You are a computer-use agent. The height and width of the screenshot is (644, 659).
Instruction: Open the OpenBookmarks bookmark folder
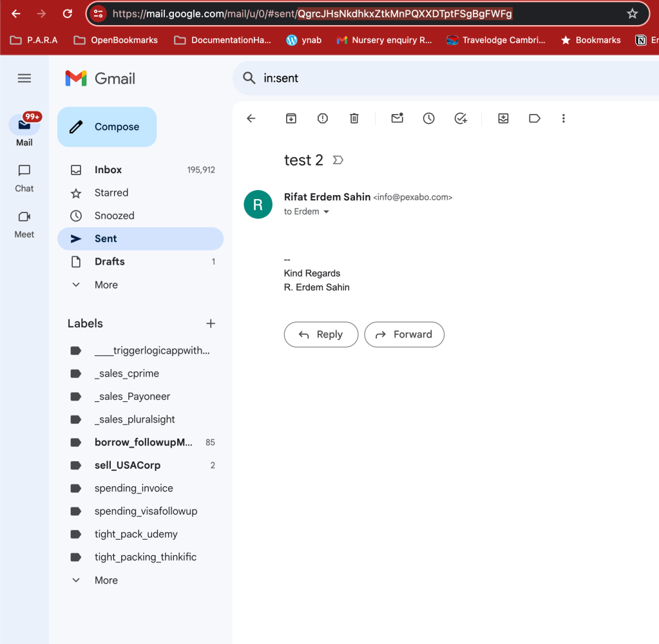[x=115, y=41]
